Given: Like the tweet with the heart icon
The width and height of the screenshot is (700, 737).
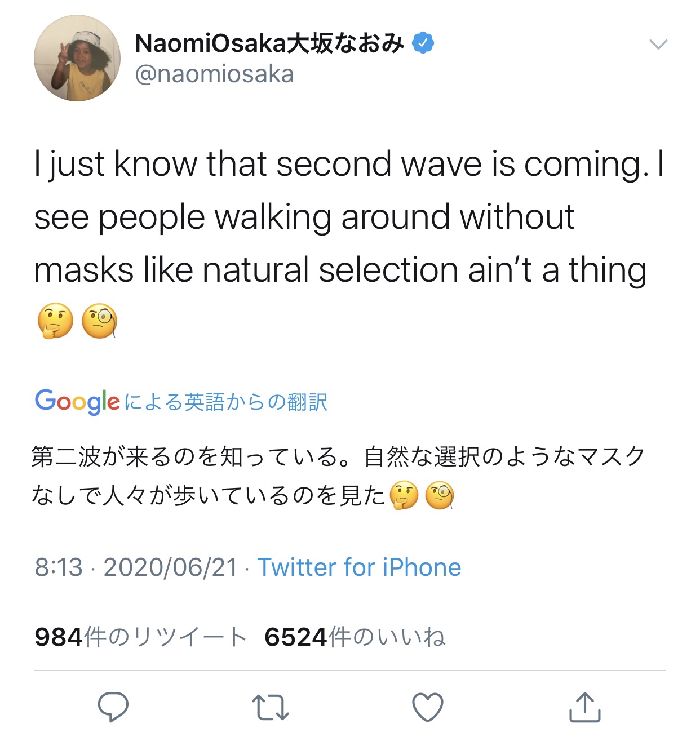Looking at the screenshot, I should click(x=428, y=707).
